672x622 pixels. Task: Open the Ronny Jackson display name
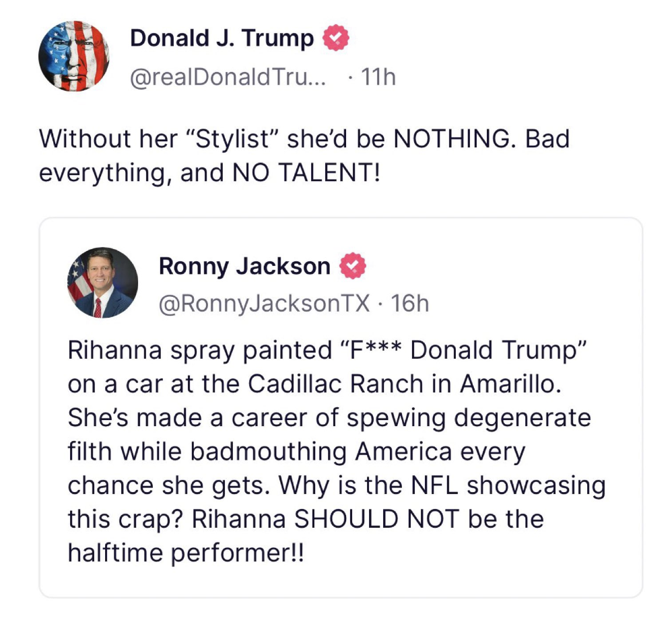click(x=244, y=267)
